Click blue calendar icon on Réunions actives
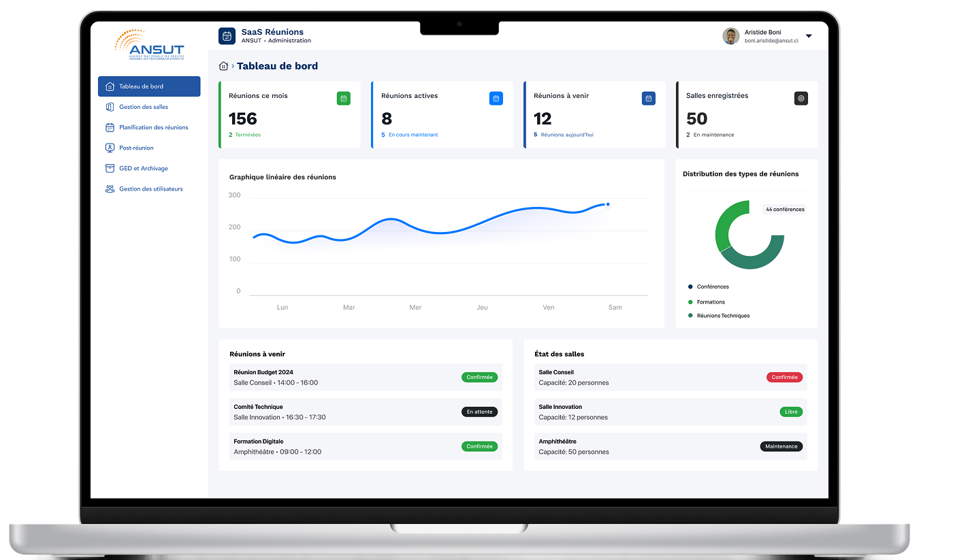This screenshot has width=968, height=560. pyautogui.click(x=496, y=99)
